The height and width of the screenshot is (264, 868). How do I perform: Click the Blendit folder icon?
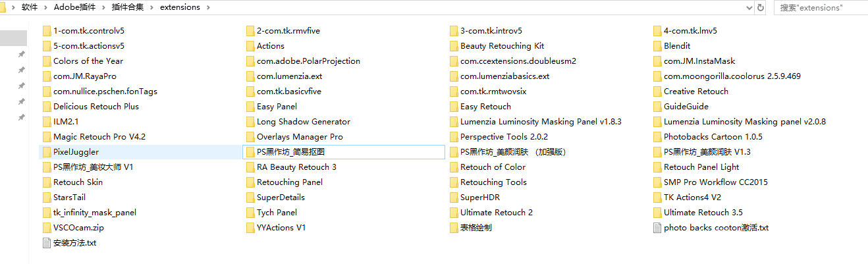coord(657,46)
